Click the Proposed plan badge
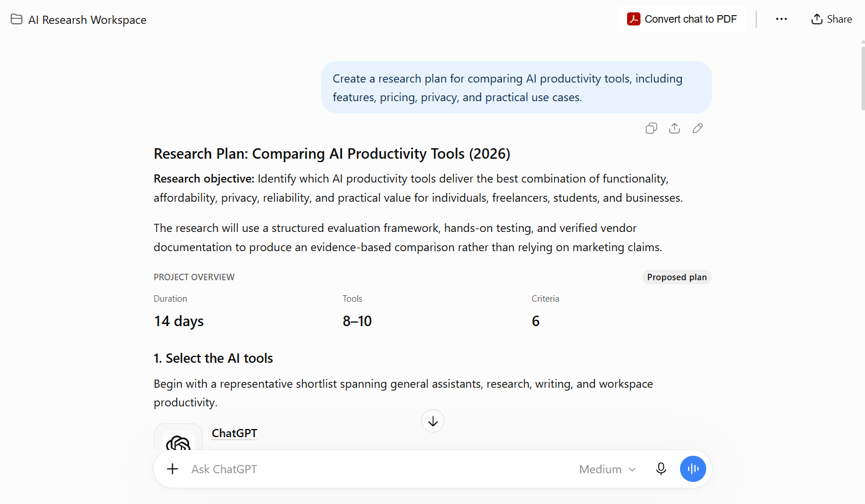Screen dimensions: 865x504 click(x=677, y=277)
